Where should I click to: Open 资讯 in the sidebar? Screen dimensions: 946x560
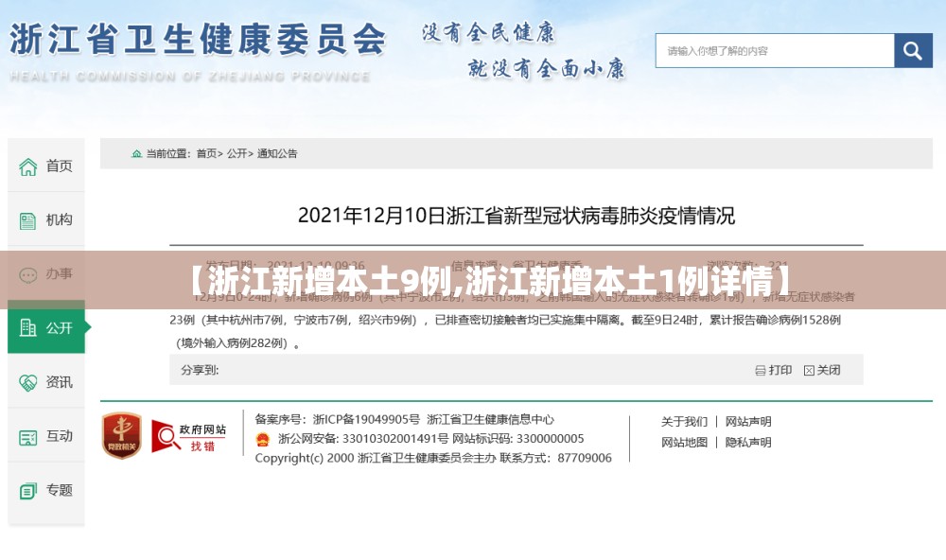(45, 382)
